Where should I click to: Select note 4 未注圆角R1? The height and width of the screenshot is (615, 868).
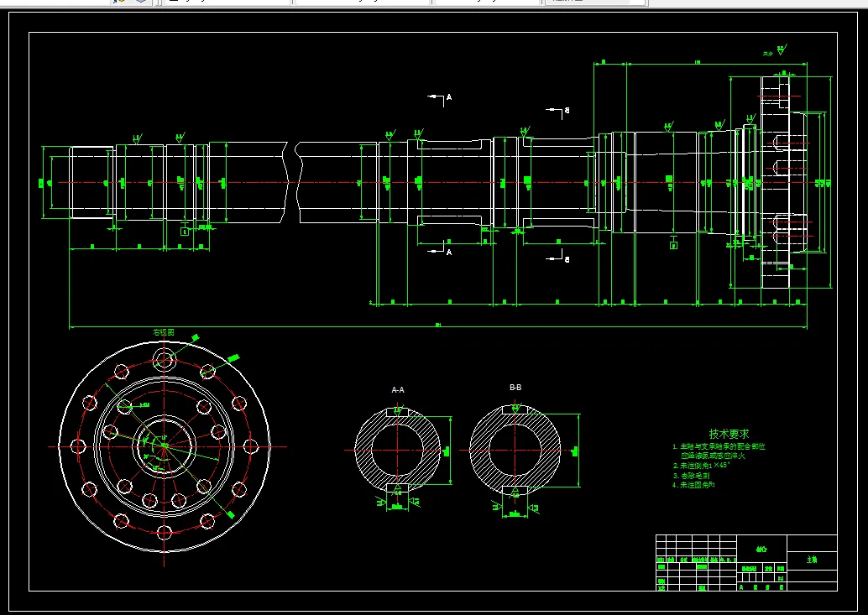point(693,485)
